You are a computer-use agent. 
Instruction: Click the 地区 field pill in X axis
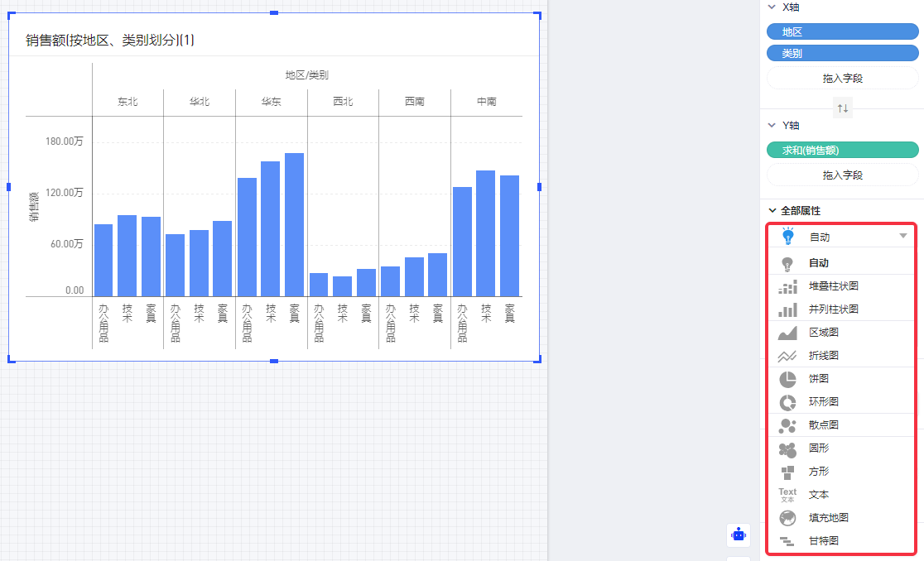pyautogui.click(x=842, y=31)
